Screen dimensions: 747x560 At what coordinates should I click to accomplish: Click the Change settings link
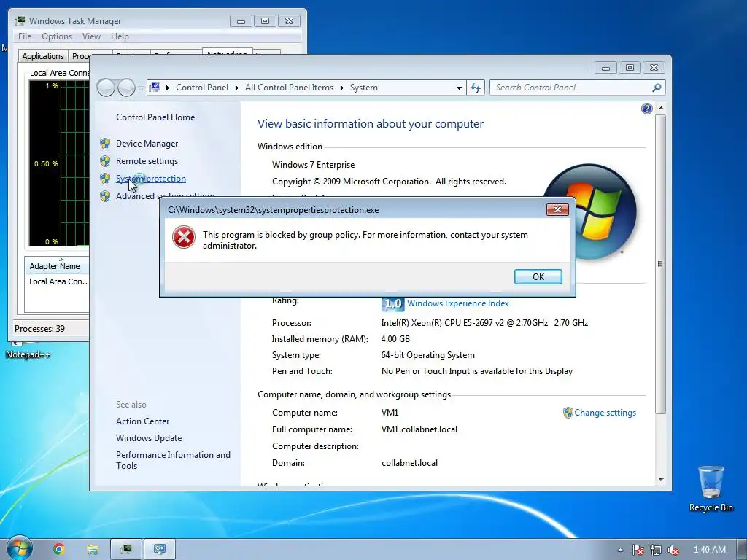click(605, 413)
